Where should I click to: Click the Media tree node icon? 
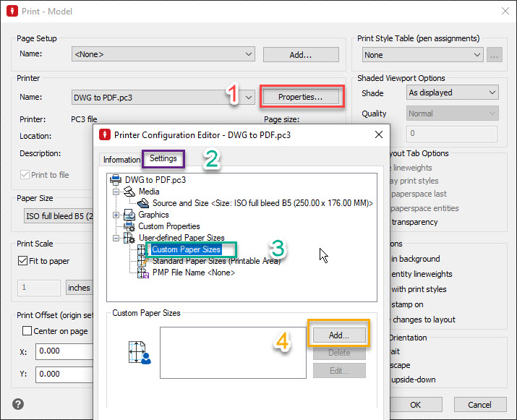point(128,192)
